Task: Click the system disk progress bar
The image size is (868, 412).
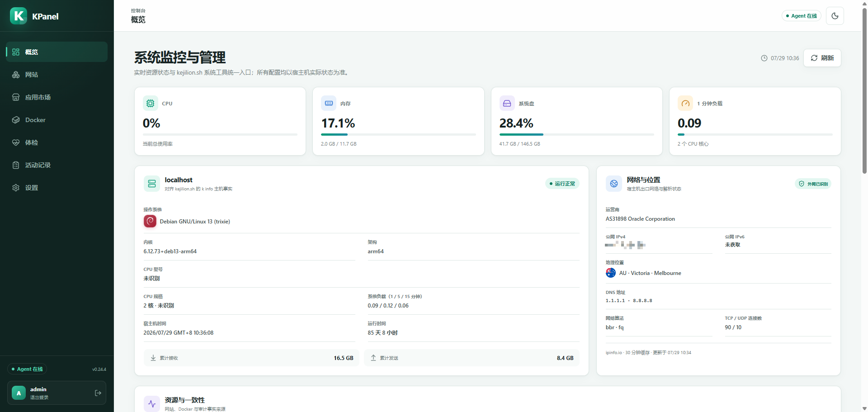Action: [x=576, y=134]
